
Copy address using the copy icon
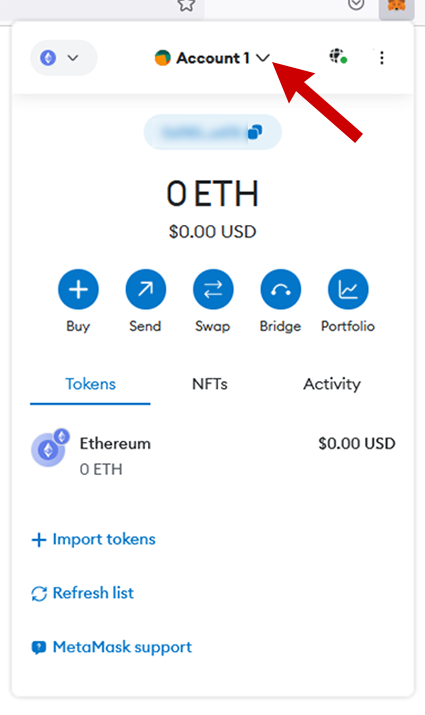click(255, 132)
